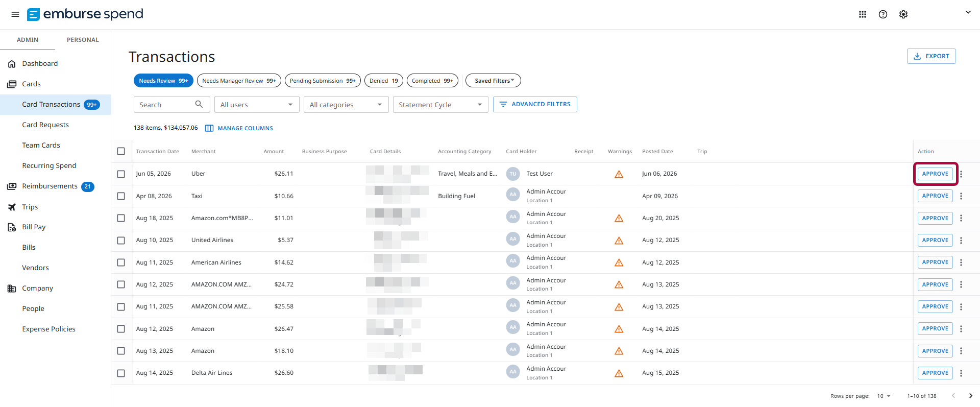Open kebab menu for Delta Air Lines row

click(x=961, y=373)
